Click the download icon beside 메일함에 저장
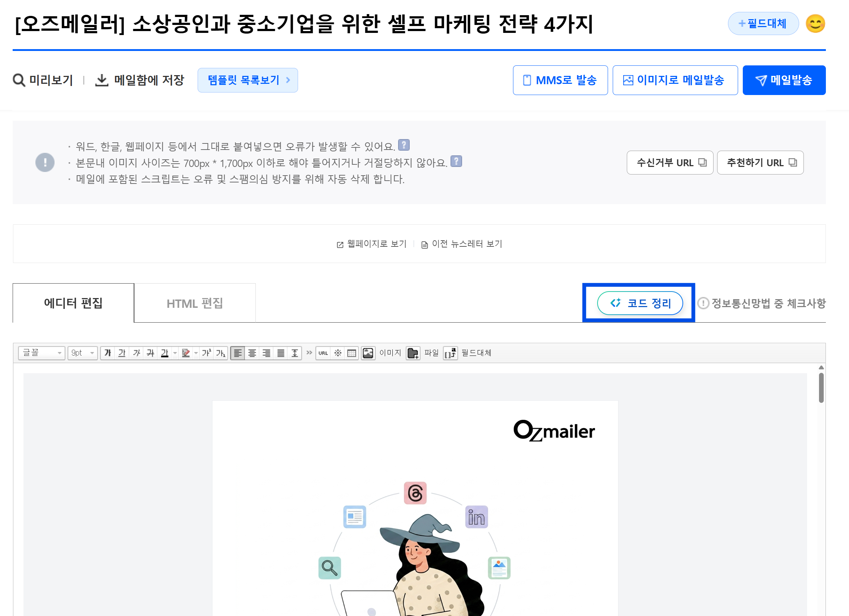849x616 pixels. point(102,80)
